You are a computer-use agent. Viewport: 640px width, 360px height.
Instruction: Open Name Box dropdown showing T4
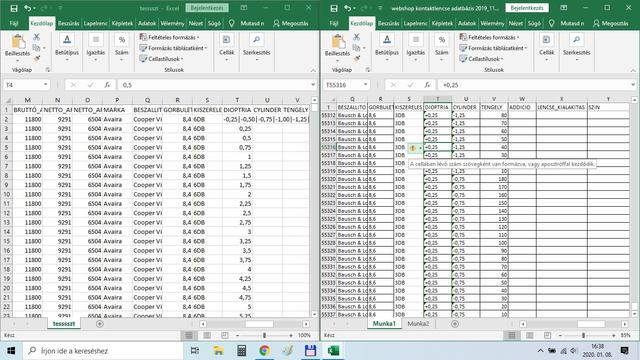[x=45, y=85]
